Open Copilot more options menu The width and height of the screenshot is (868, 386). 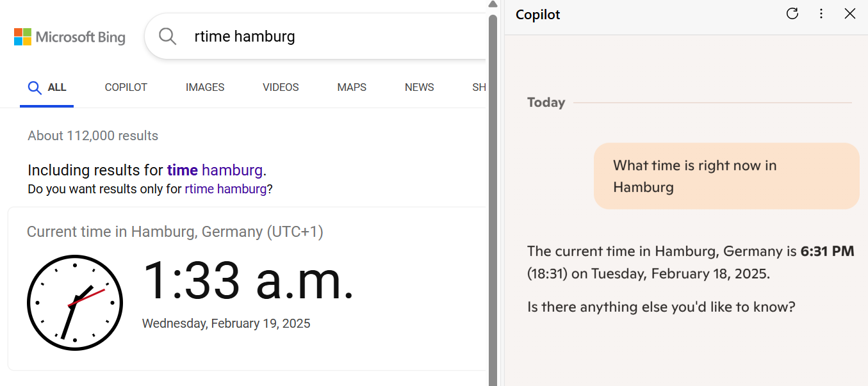pos(821,13)
